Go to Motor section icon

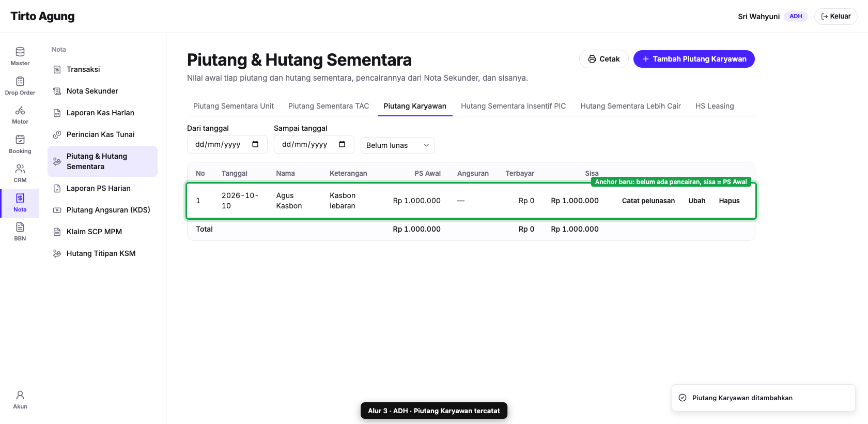click(20, 110)
